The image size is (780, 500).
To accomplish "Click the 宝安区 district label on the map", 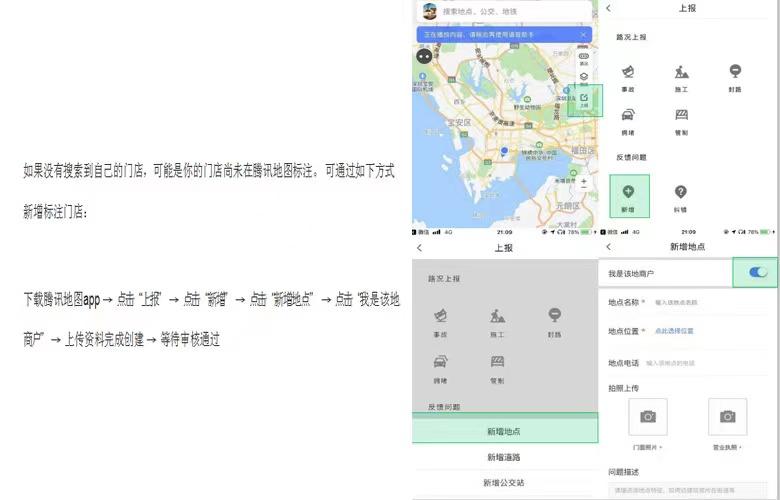I will 459,122.
